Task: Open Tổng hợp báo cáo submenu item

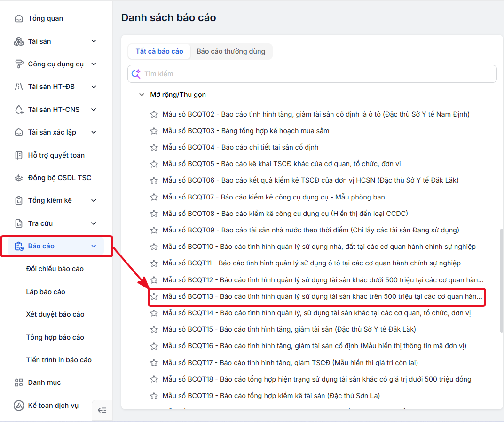Action: coord(55,337)
